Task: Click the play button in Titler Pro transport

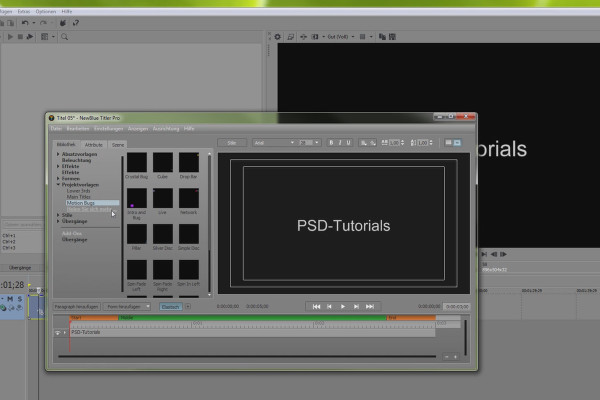Action: (x=343, y=307)
